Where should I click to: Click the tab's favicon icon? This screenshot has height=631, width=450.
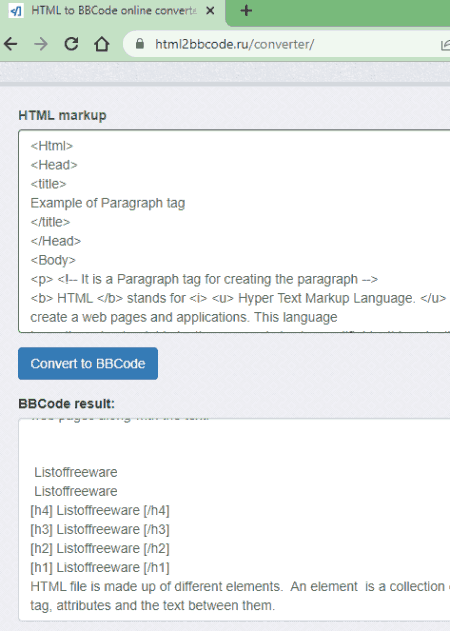tap(16, 11)
